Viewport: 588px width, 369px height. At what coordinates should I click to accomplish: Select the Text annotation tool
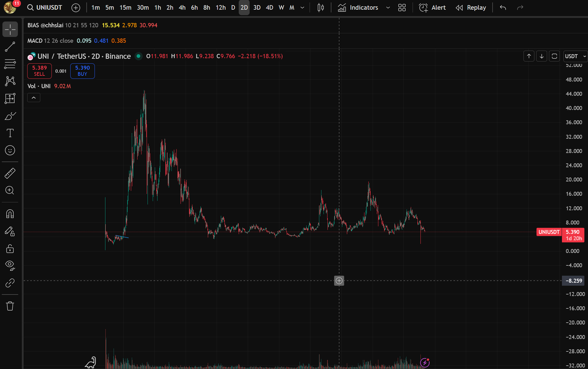click(x=10, y=133)
